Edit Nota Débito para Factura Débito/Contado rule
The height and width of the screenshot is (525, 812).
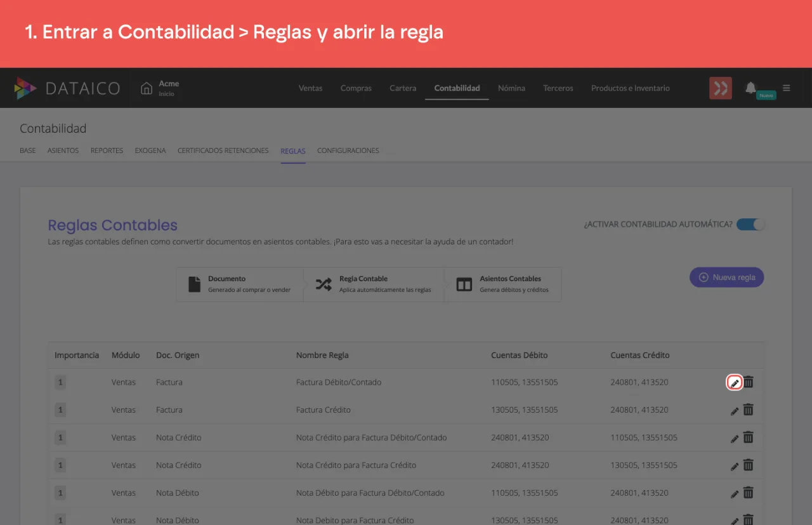pyautogui.click(x=735, y=493)
